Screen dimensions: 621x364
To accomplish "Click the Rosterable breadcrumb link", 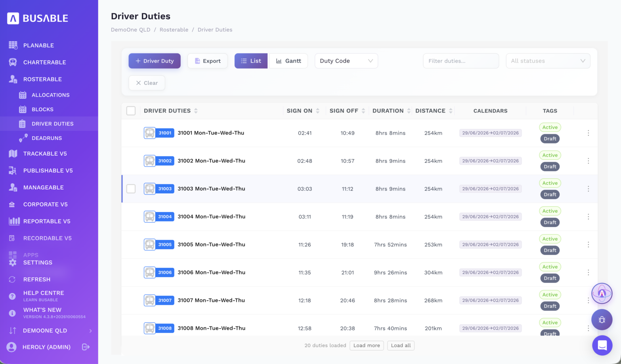I will point(174,30).
